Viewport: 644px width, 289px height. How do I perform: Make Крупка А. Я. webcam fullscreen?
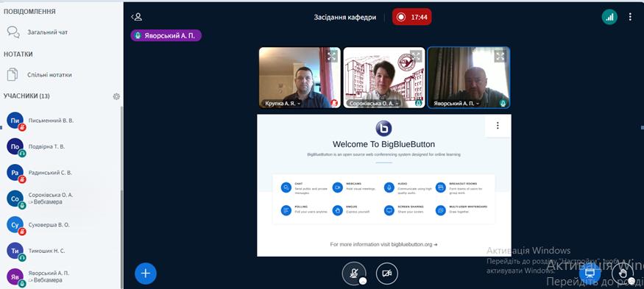tap(332, 56)
